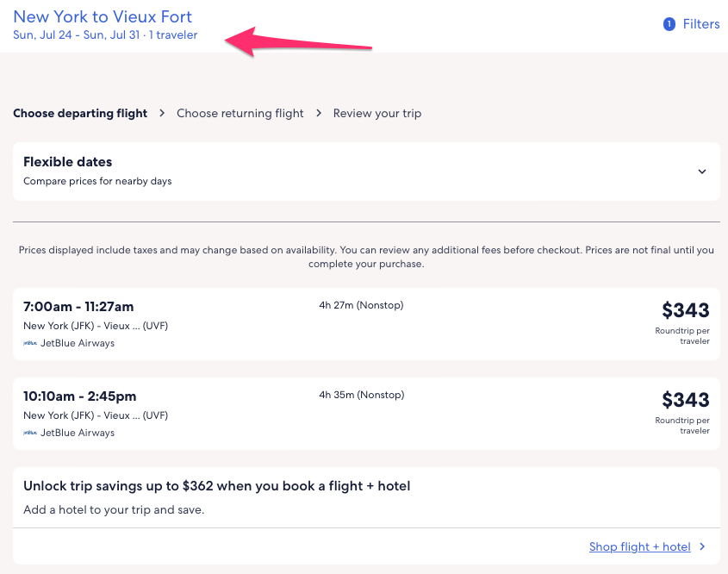Open the Shop flight + hotel link
728x574 pixels.
[640, 546]
